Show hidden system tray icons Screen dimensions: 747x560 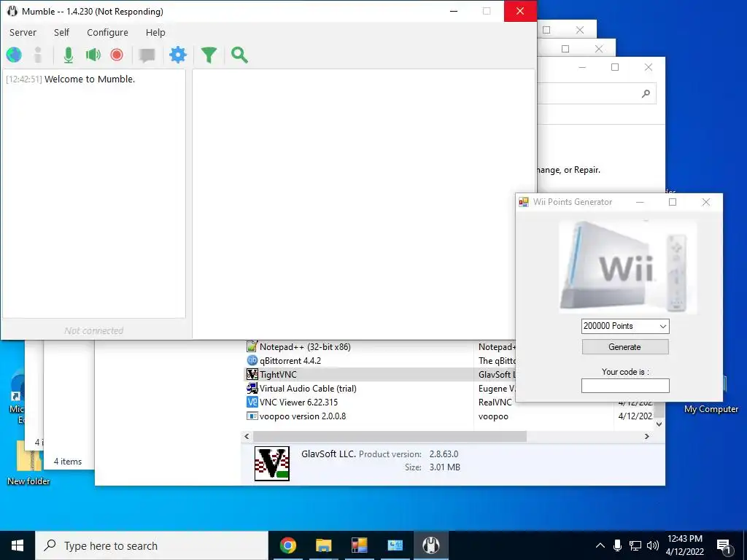click(600, 545)
